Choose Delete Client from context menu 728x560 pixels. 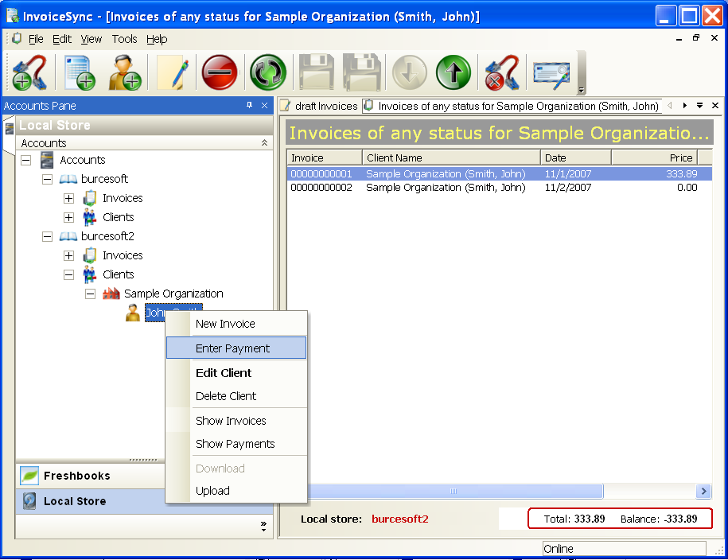point(236,396)
